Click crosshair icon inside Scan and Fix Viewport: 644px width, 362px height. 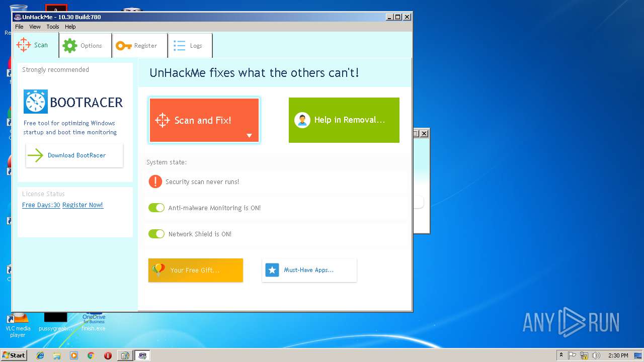(163, 120)
